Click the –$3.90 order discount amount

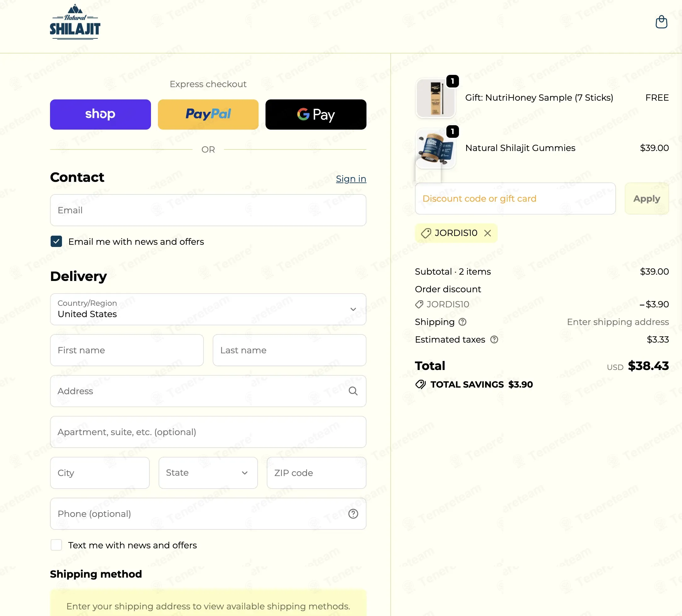(654, 304)
